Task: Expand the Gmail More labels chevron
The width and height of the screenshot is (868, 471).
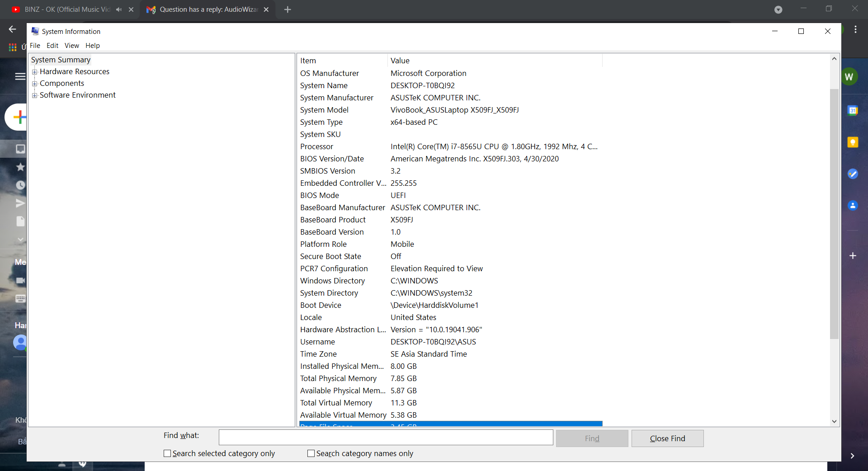Action: coord(20,239)
